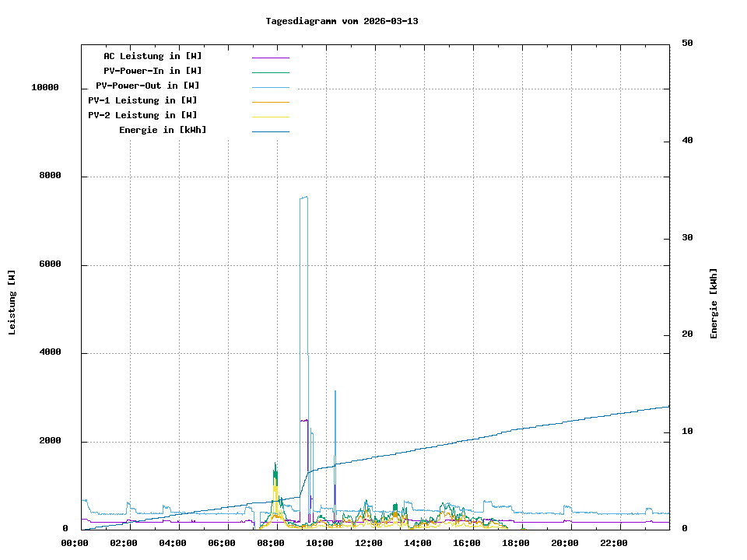The image size is (747, 560).
Task: Click the top of the tallest PV-Power-Out spike
Action: tap(304, 198)
